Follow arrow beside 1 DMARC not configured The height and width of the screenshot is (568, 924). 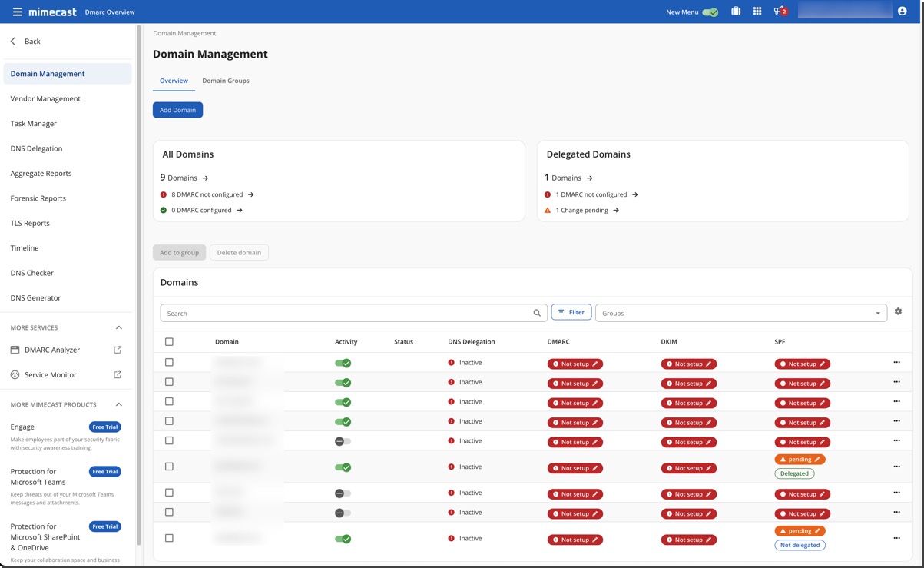point(635,194)
